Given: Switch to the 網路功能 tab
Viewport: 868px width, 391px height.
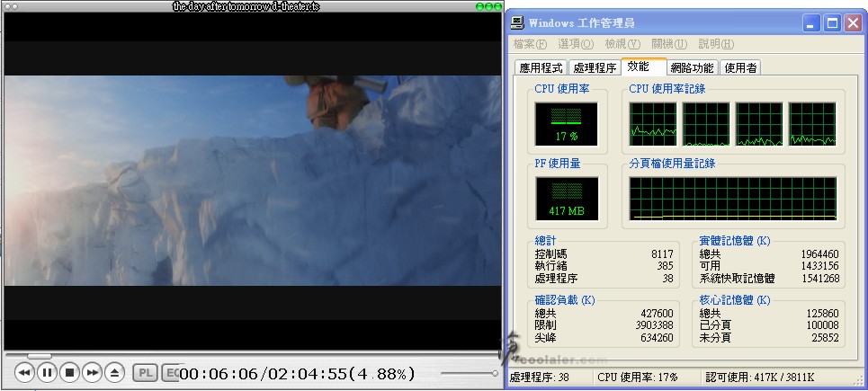Looking at the screenshot, I should coord(692,67).
